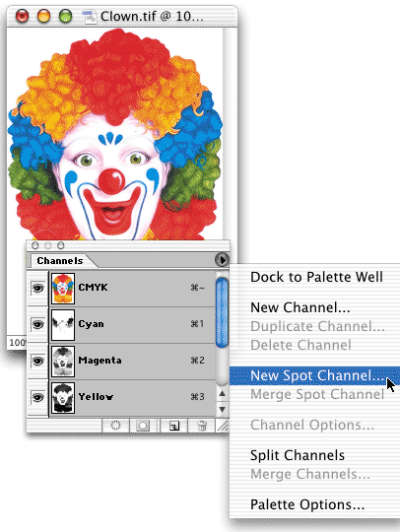
Task: Click the Channels palette resize corner grip
Action: click(223, 426)
